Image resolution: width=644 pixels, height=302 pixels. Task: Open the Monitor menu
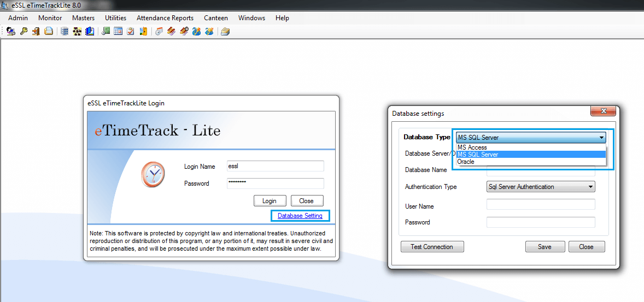[x=50, y=18]
